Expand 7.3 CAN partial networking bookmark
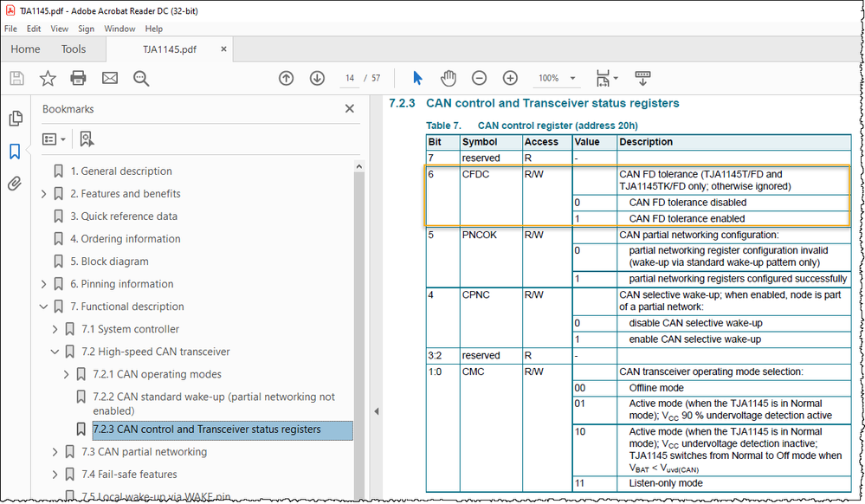This screenshot has height=504, width=865. pos(55,452)
